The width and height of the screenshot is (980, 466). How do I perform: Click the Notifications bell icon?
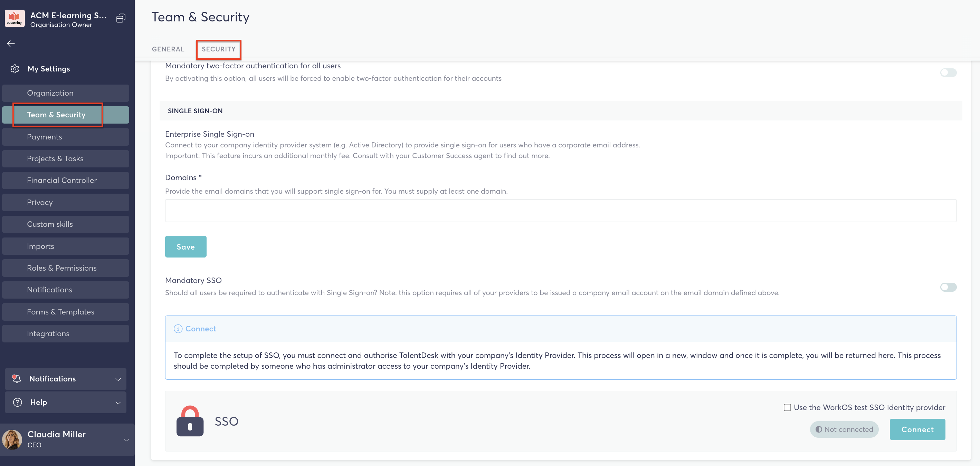(16, 379)
